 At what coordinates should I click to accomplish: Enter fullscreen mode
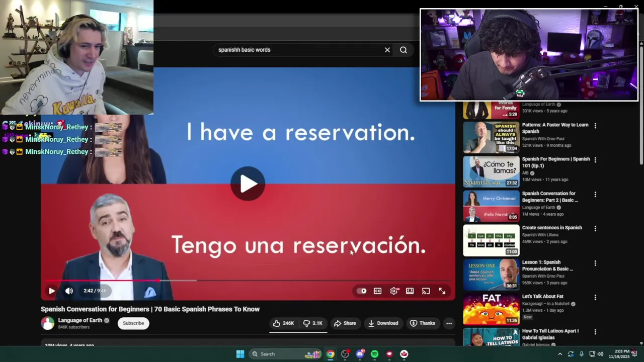pos(442,291)
